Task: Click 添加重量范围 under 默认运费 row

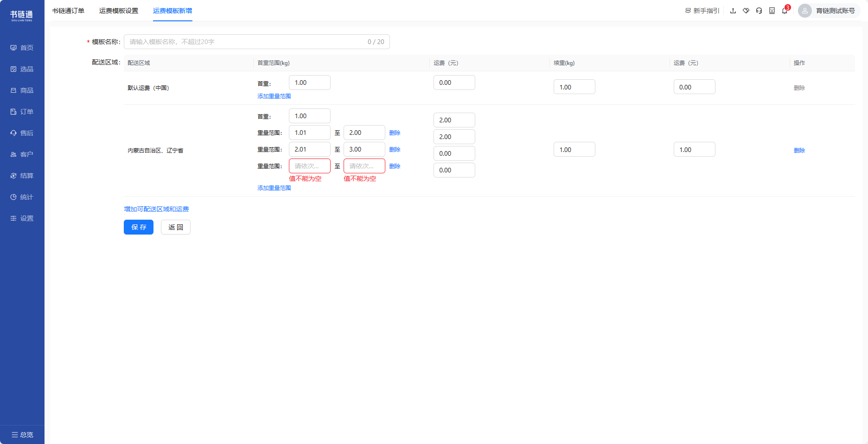Action: (274, 96)
